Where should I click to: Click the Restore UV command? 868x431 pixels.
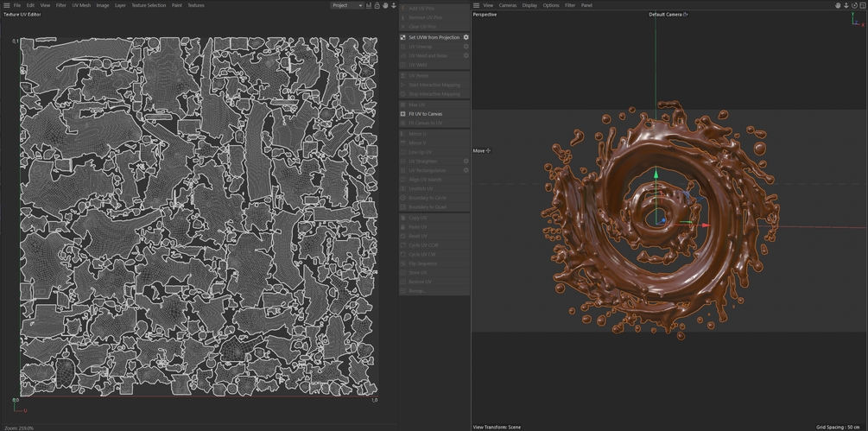click(x=434, y=282)
